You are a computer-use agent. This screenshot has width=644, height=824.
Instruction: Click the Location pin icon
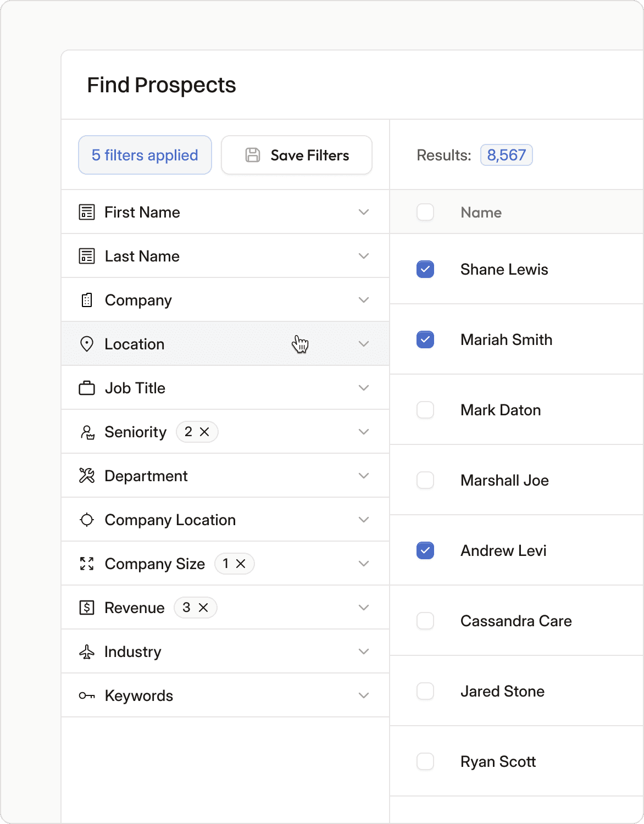pos(87,344)
